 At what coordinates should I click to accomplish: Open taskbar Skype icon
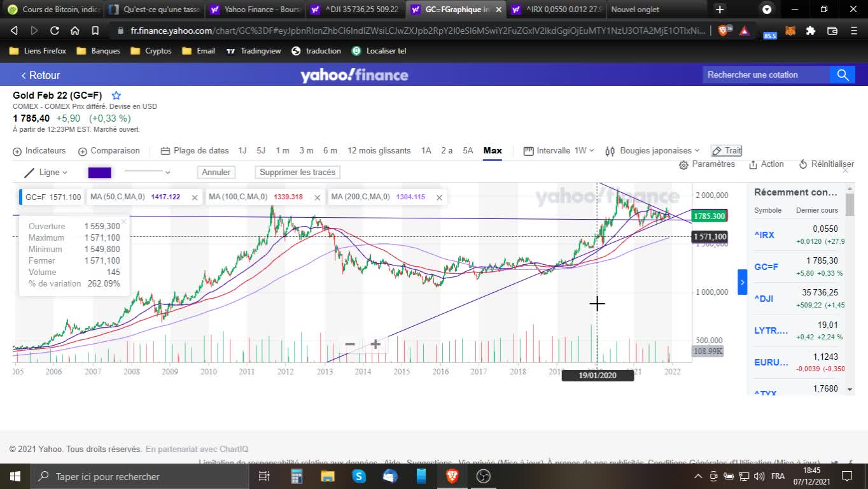pos(359,476)
